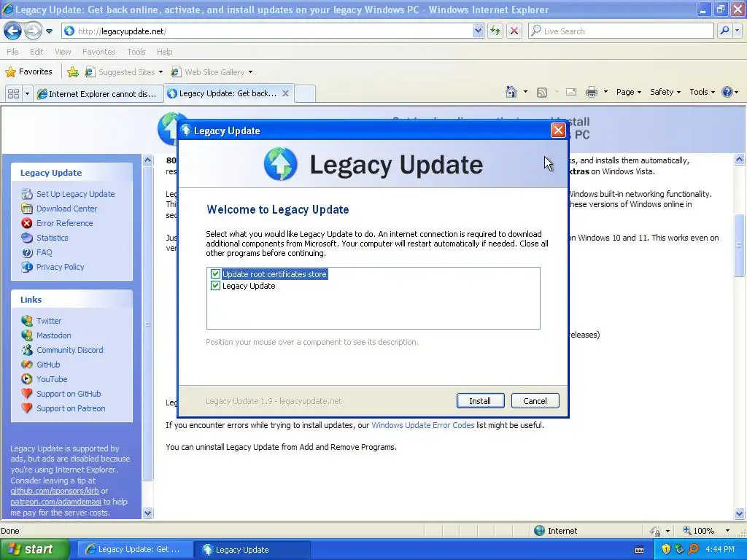Close the Legacy Update browser tab

click(285, 93)
